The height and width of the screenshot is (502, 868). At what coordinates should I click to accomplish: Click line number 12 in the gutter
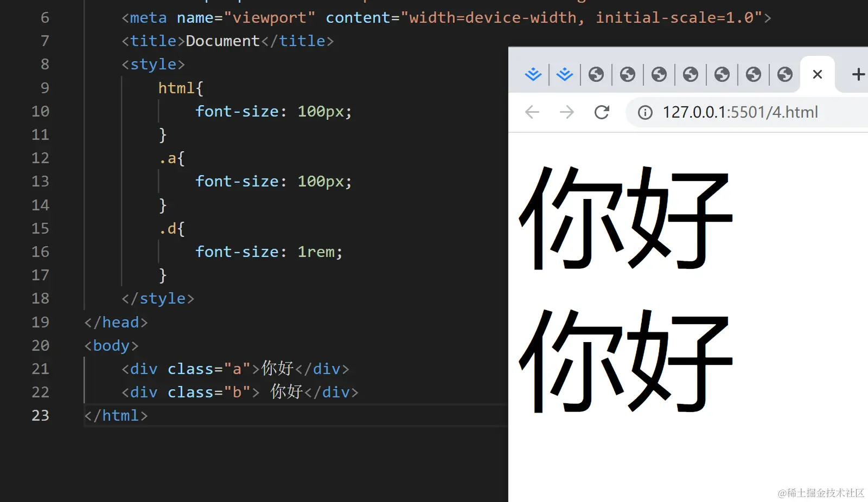click(40, 158)
